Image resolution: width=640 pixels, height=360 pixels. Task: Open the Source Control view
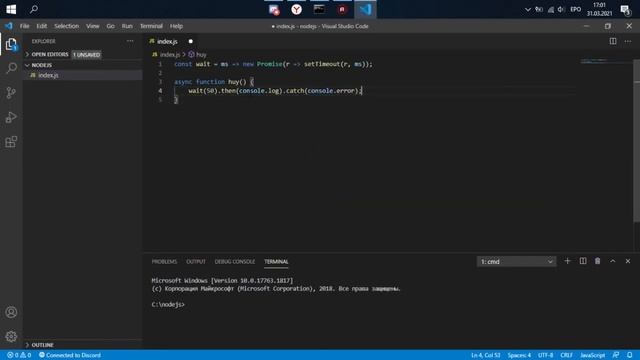coord(11,93)
